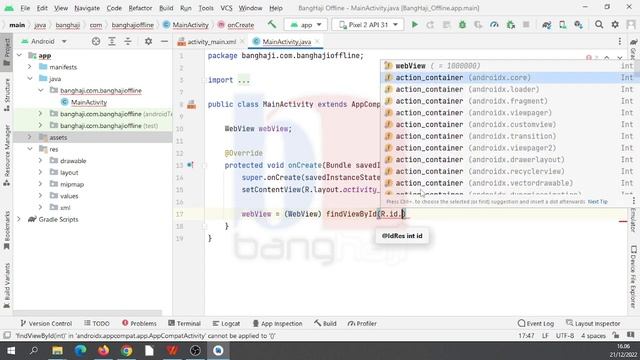Image resolution: width=640 pixels, height=360 pixels.
Task: Open the Build Variants tool window
Action: (x=7, y=285)
